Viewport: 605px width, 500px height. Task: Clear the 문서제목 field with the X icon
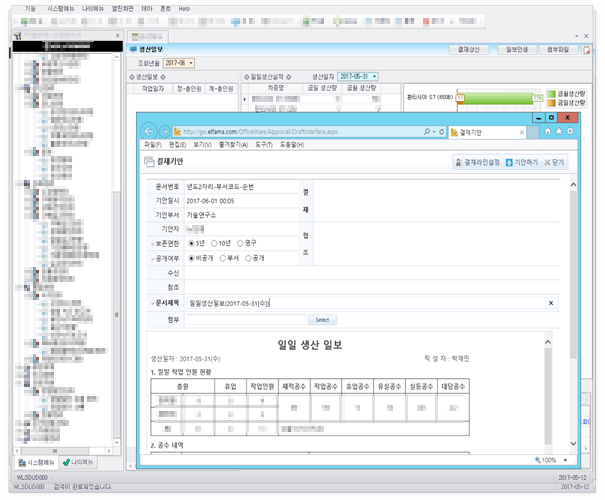pos(551,303)
